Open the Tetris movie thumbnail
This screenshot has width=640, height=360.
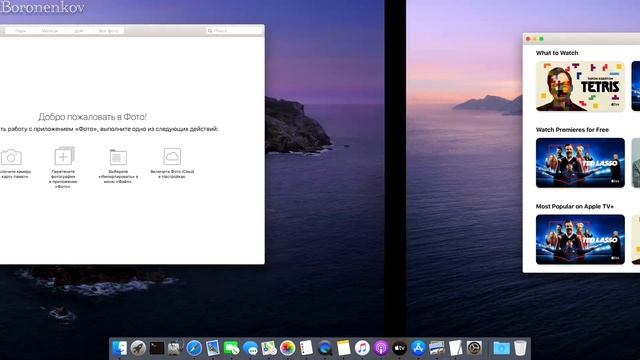coord(580,86)
